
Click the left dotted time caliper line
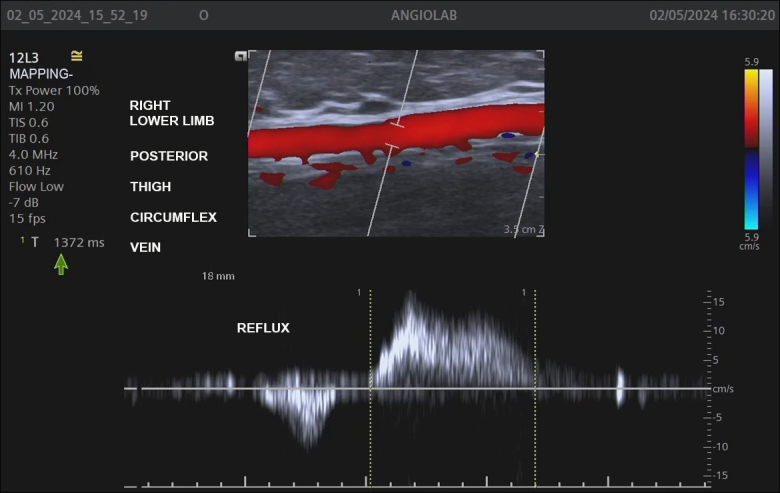pyautogui.click(x=370, y=388)
